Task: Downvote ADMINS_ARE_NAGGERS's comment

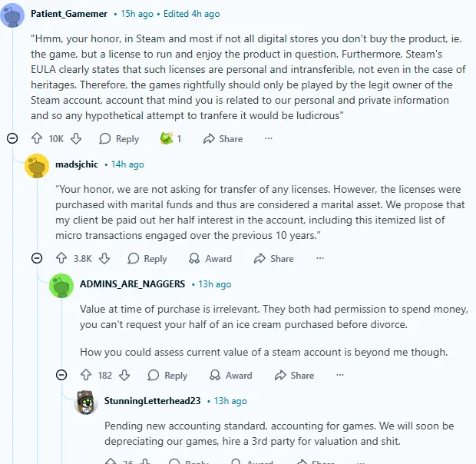Action: 124,376
